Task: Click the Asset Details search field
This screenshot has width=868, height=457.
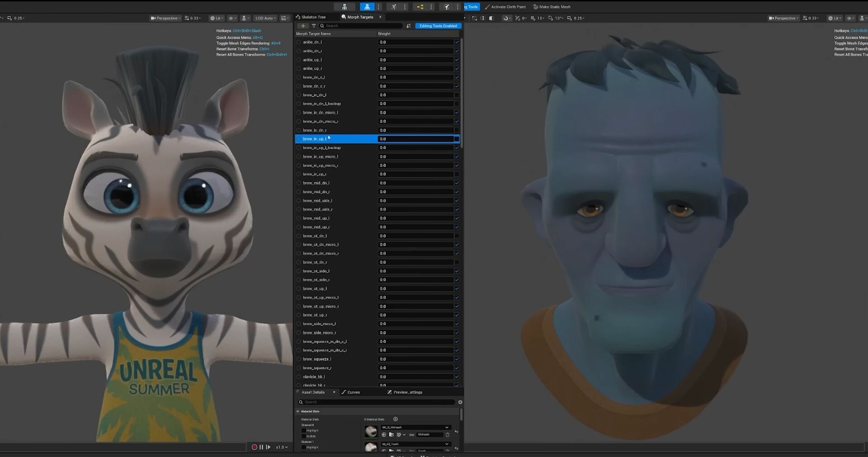Action: tap(376, 402)
